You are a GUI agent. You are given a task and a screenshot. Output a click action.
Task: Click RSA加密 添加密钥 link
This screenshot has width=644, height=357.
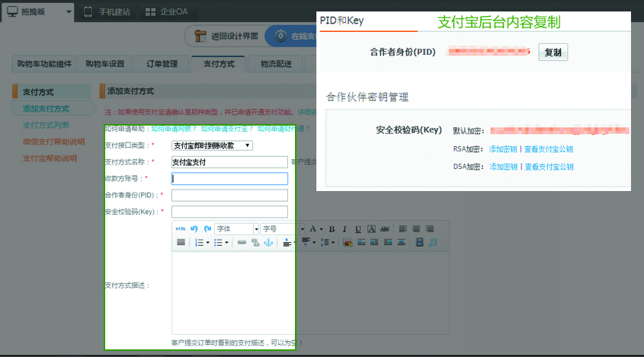click(x=503, y=149)
